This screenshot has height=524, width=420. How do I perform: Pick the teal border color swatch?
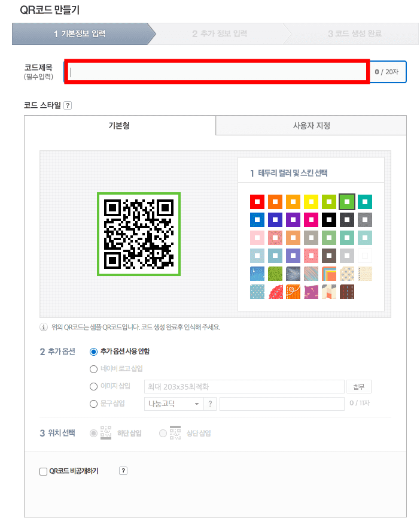[365, 202]
